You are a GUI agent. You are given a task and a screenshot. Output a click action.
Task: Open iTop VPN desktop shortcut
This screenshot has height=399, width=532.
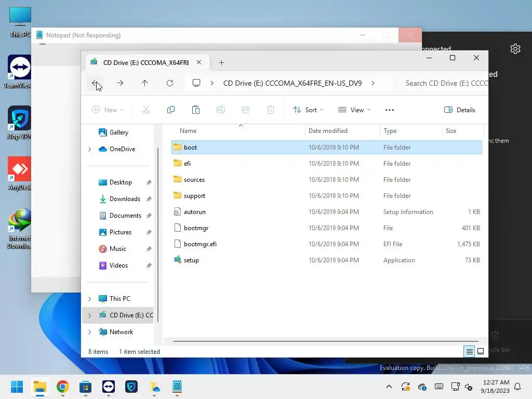(19, 123)
